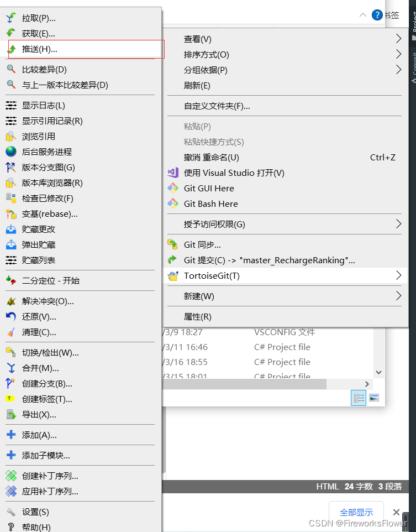This screenshot has height=532, width=416.
Task: Expand the 新建(W) submenu arrow
Action: (398, 296)
